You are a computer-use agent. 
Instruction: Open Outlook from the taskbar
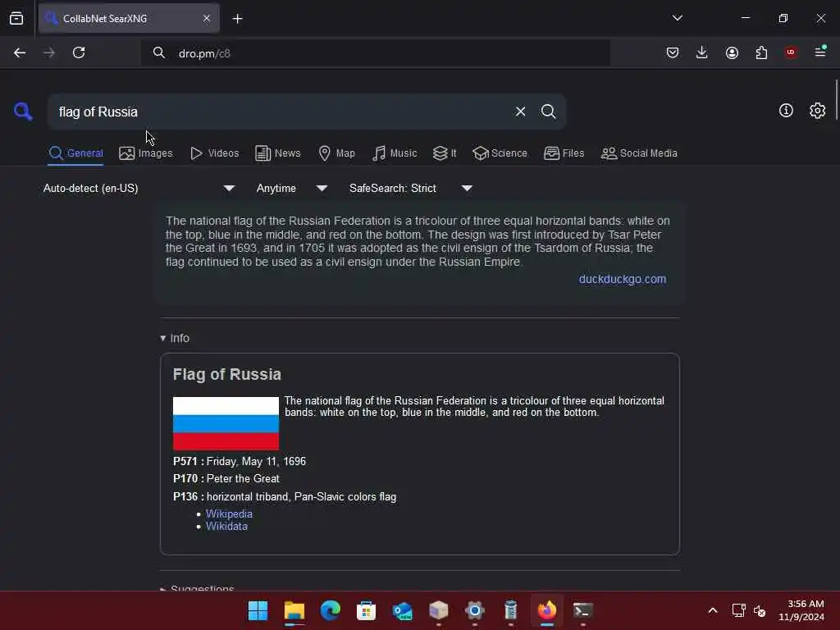(x=402, y=610)
